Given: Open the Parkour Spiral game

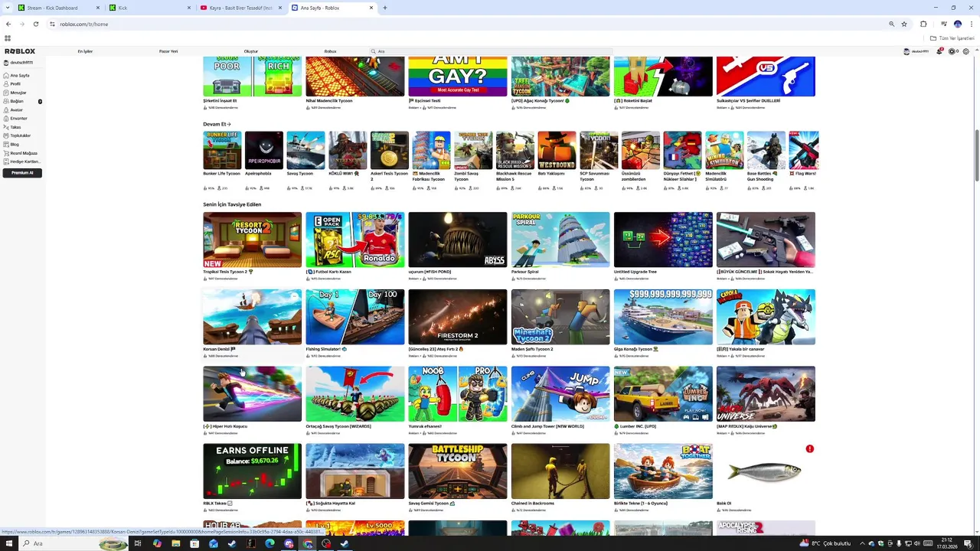Looking at the screenshot, I should [x=560, y=240].
